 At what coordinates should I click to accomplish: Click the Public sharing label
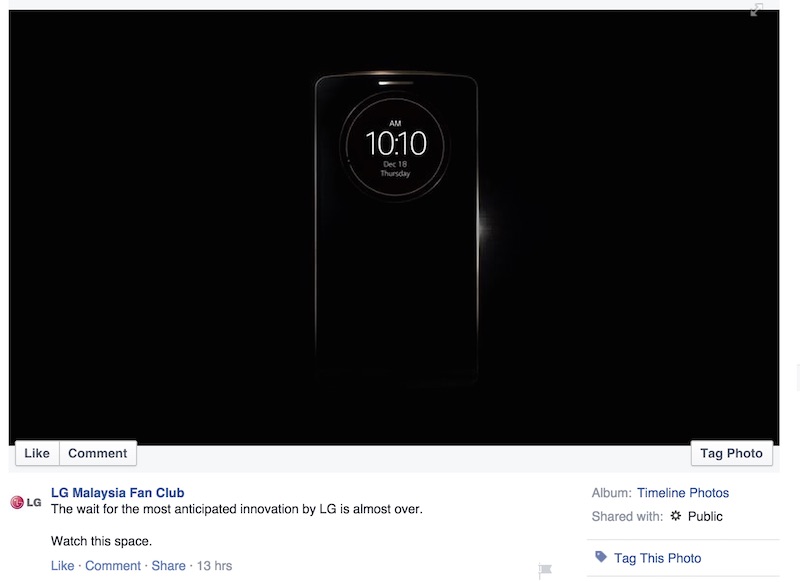[705, 516]
